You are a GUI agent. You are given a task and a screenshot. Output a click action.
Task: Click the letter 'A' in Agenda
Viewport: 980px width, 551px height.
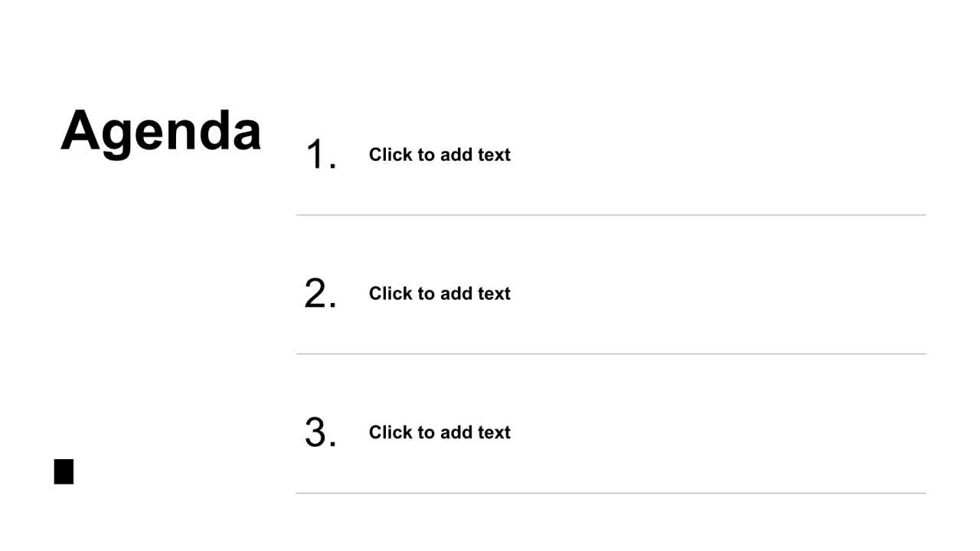tap(80, 129)
